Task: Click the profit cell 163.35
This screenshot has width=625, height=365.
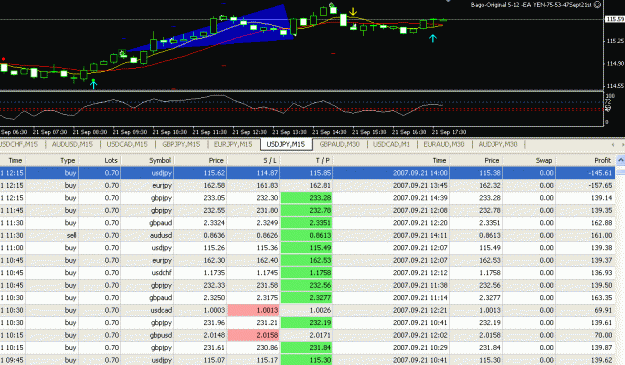Action: click(602, 298)
